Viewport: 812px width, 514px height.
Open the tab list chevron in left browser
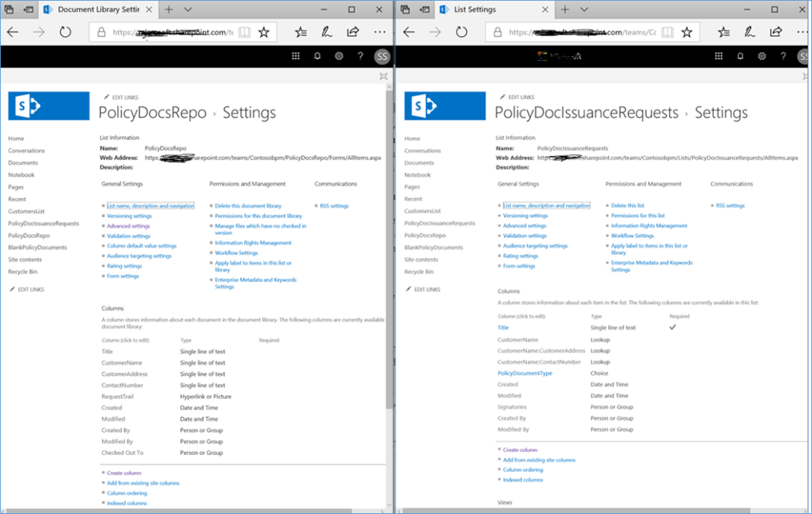tap(188, 10)
